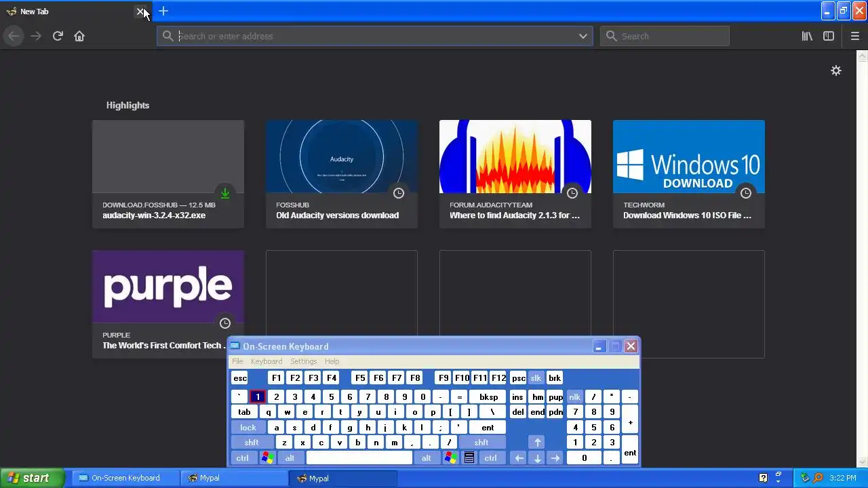Click the history clock on Purple tile
The image size is (868, 488).
coord(225,323)
